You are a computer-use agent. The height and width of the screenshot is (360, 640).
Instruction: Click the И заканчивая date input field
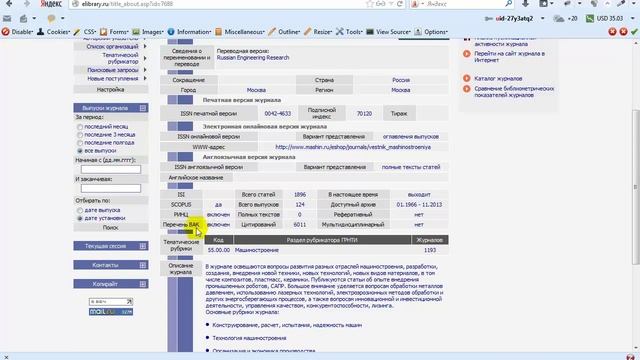111,188
